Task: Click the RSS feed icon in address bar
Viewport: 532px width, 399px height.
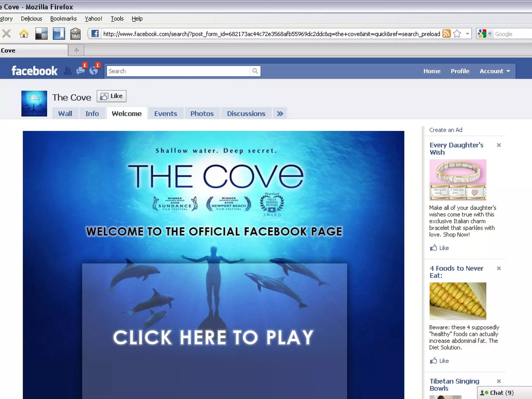Action: point(446,34)
